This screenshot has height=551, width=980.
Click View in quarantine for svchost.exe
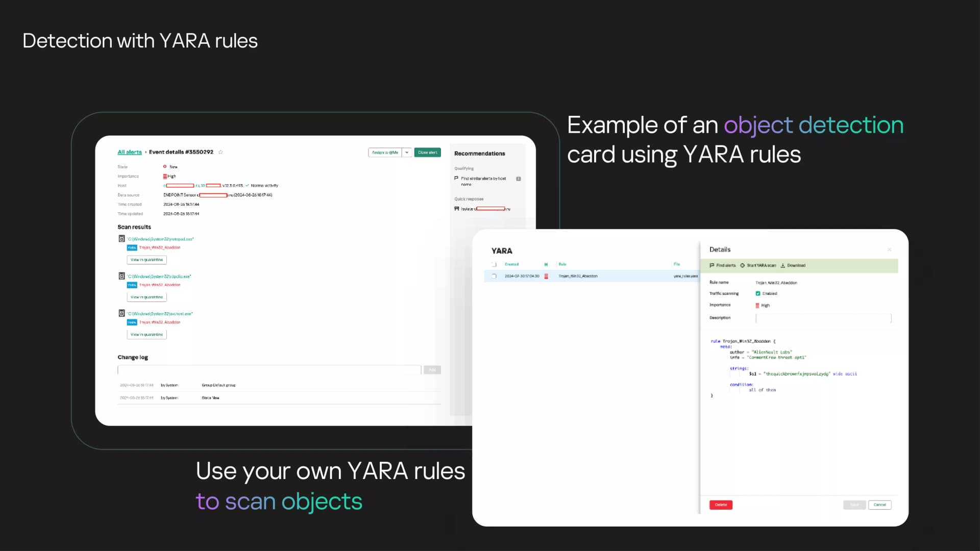coord(146,335)
